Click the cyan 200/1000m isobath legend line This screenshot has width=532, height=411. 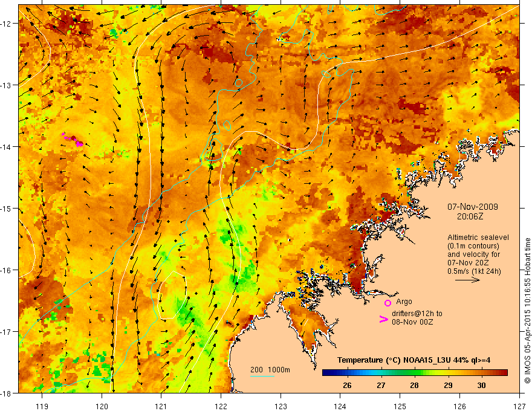tap(262, 376)
